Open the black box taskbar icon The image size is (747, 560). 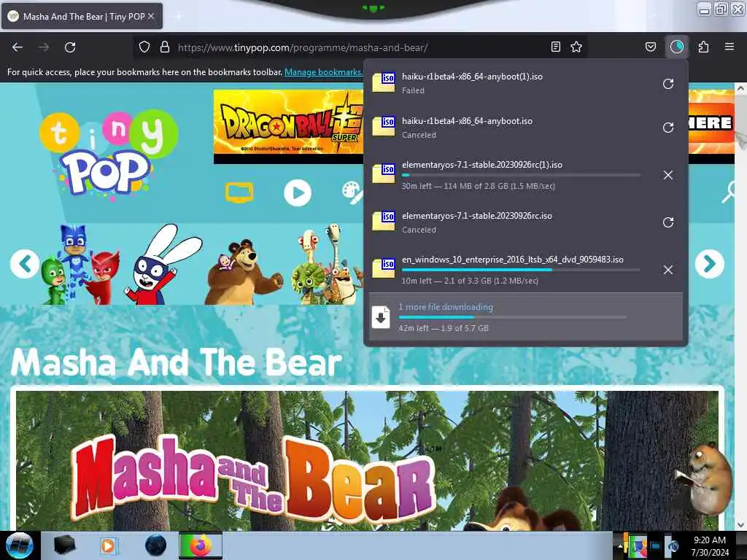(64, 545)
